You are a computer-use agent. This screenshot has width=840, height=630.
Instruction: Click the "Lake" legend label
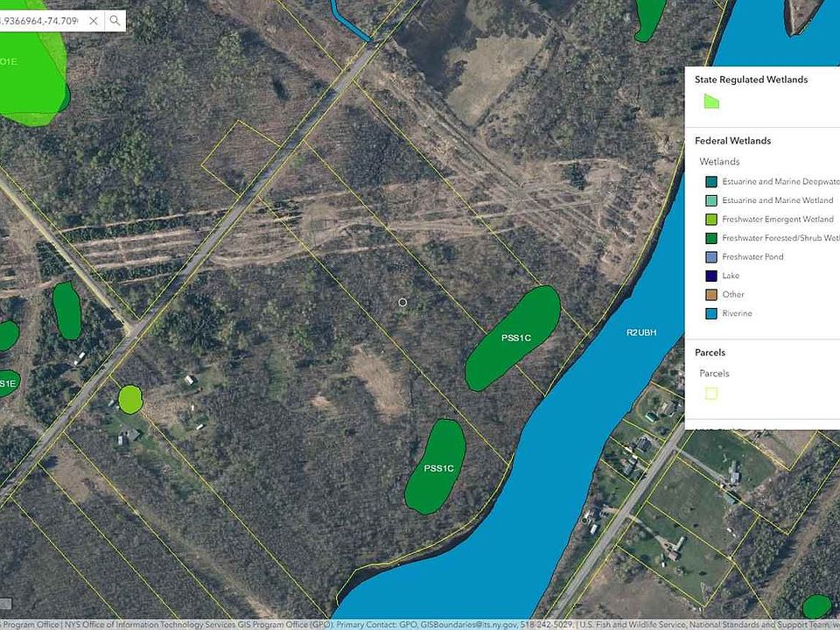pos(731,276)
